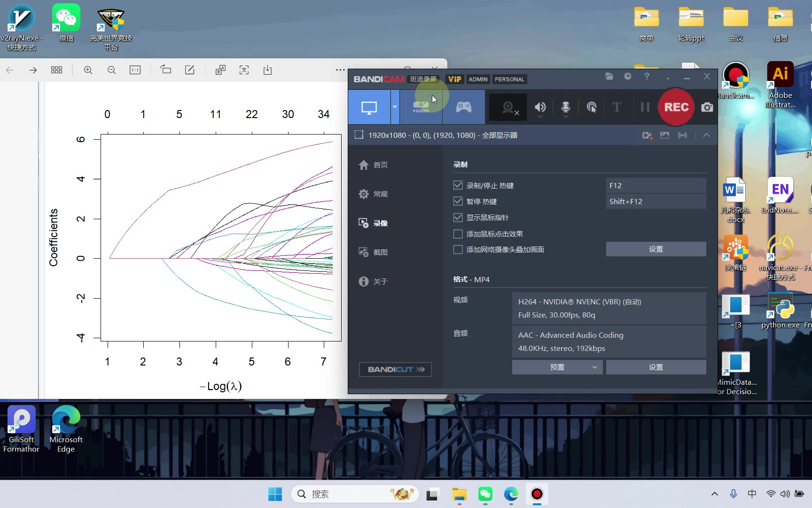Take a screenshot with the camera icon
This screenshot has width=812, height=508.
click(707, 107)
